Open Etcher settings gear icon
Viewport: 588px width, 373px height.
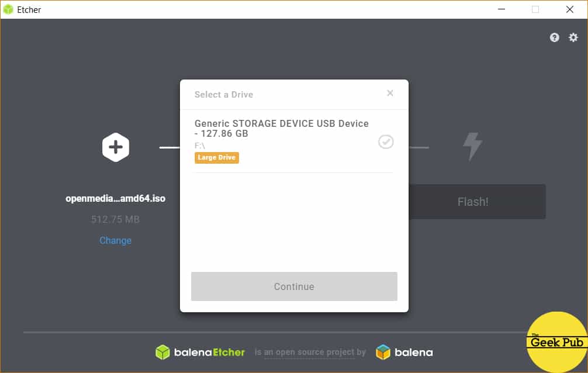coord(573,37)
